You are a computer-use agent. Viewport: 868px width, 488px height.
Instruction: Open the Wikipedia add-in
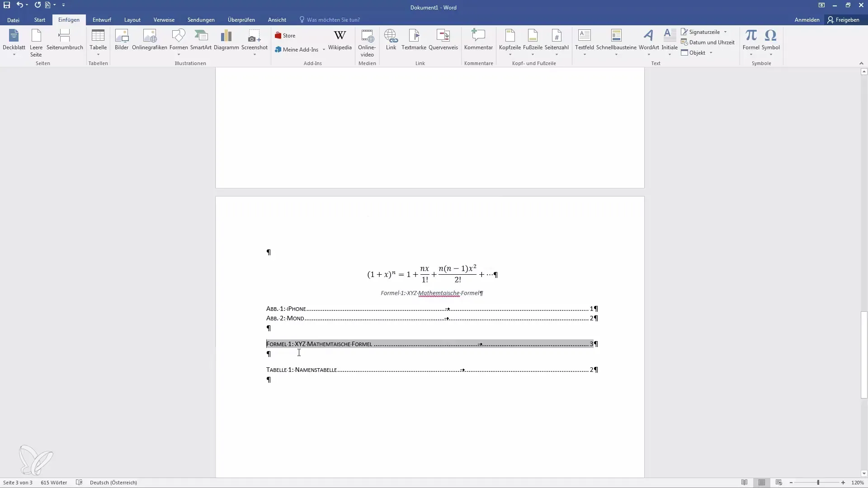(340, 40)
